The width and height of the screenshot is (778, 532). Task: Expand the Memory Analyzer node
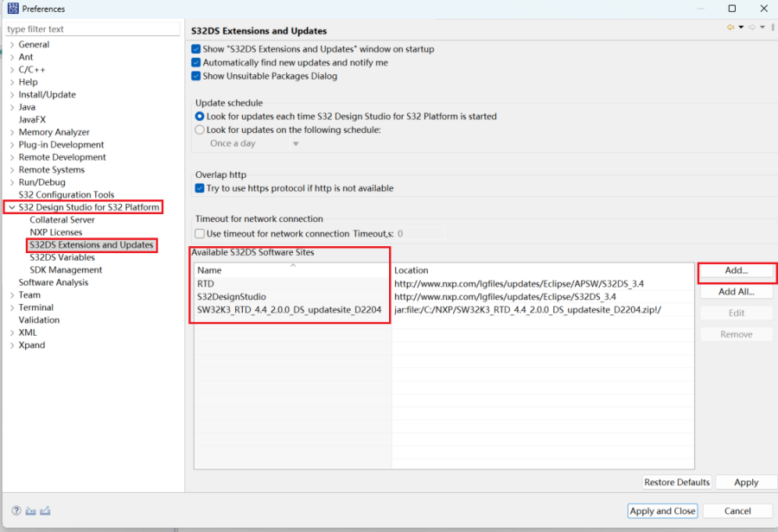point(12,132)
